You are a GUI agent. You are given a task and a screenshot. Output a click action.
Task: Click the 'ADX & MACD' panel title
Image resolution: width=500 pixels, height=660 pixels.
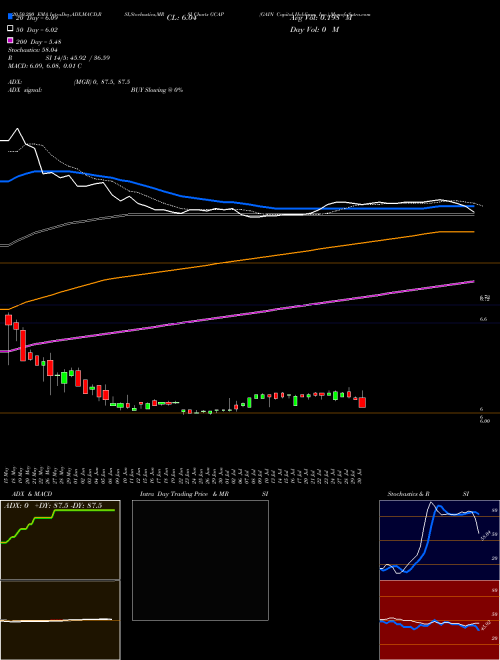(x=32, y=494)
